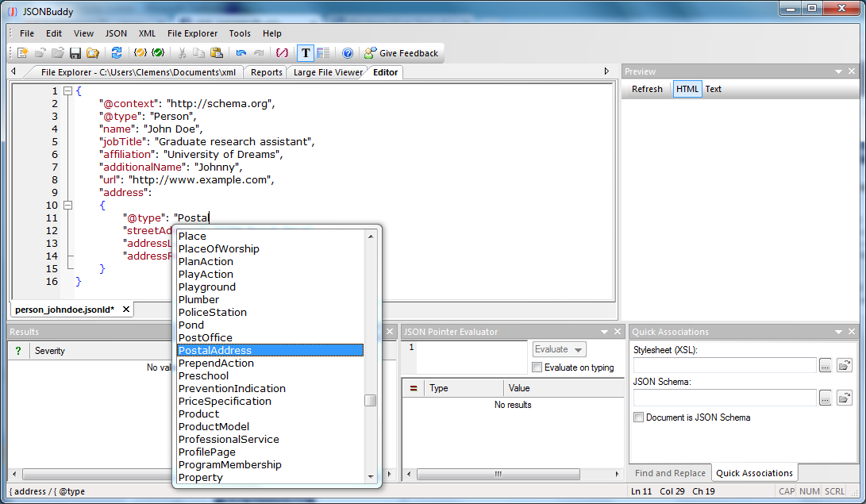Collapse the address object at line 10
Image resolution: width=866 pixels, height=504 pixels.
tap(68, 206)
